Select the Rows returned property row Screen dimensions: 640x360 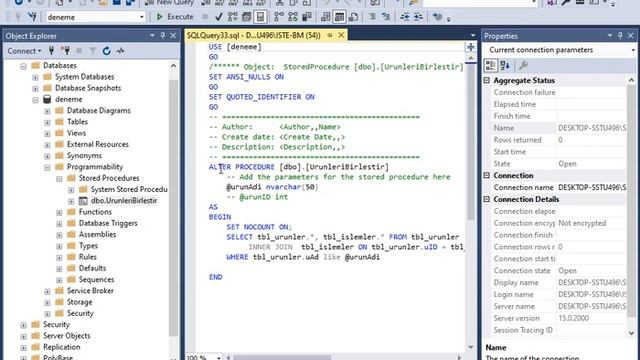[x=559, y=140]
